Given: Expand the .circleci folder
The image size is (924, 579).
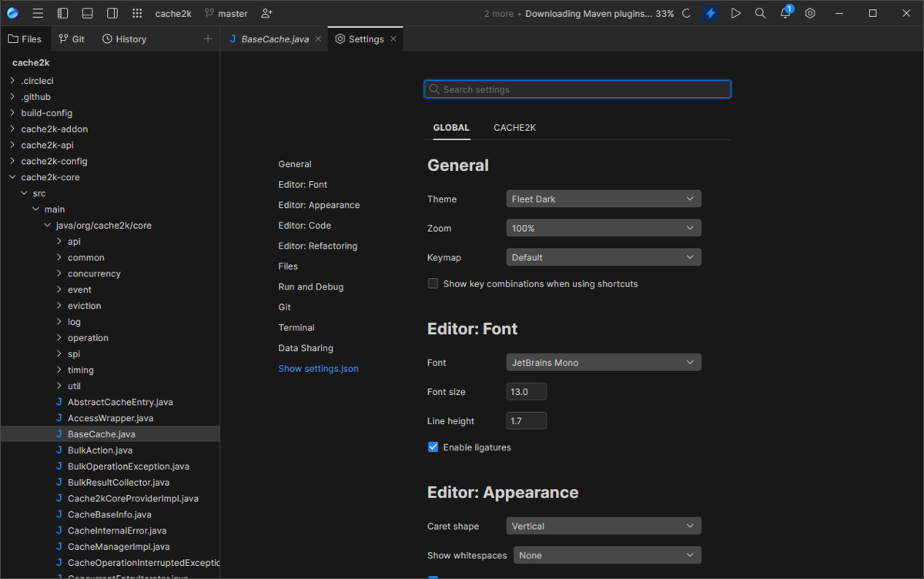Looking at the screenshot, I should (12, 81).
